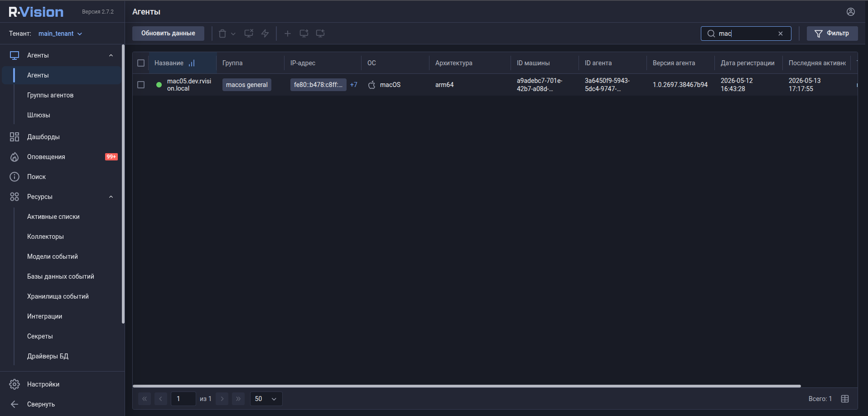The height and width of the screenshot is (416, 868).
Task: Open Настройки page
Action: 43,384
